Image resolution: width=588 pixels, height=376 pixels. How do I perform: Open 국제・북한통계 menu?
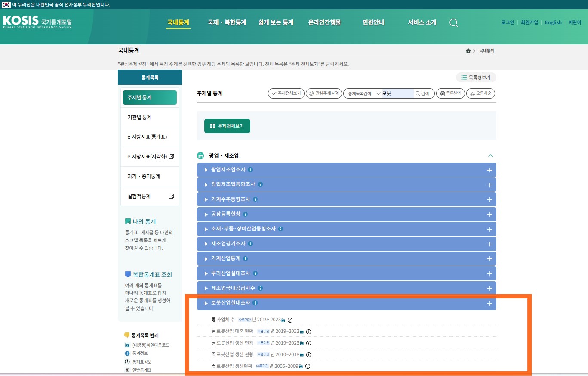tap(227, 22)
